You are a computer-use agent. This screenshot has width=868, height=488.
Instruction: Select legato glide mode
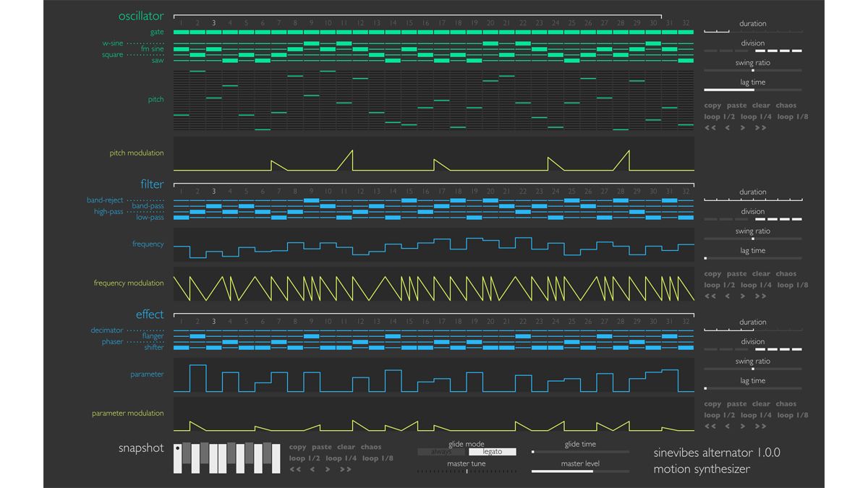(x=491, y=451)
